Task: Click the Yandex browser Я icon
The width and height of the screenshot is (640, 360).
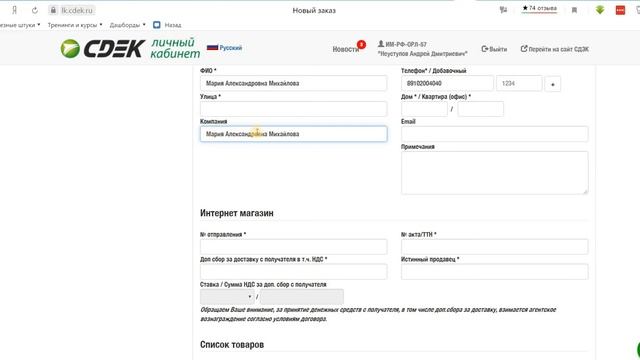Action: pyautogui.click(x=15, y=10)
